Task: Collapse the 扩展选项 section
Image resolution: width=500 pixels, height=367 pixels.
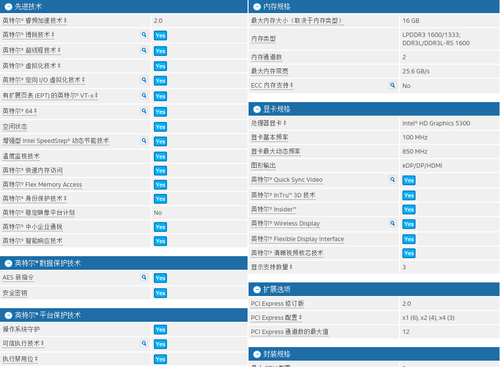Action: [x=257, y=290]
